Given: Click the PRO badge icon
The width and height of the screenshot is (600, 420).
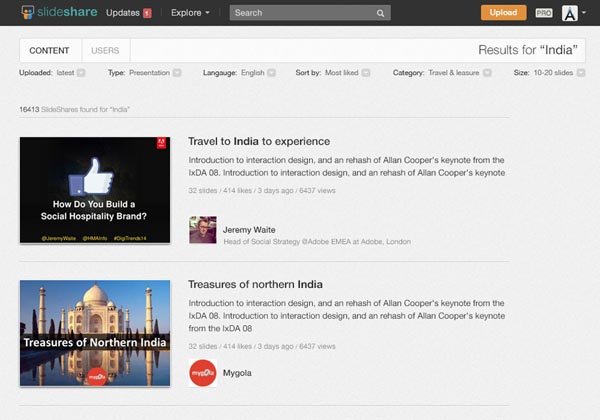Looking at the screenshot, I should tap(544, 13).
